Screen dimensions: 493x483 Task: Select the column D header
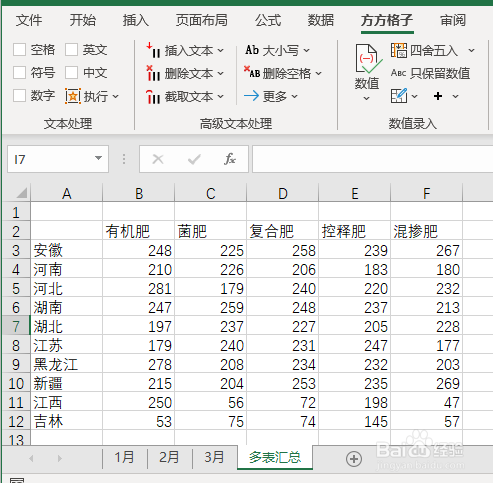(283, 193)
